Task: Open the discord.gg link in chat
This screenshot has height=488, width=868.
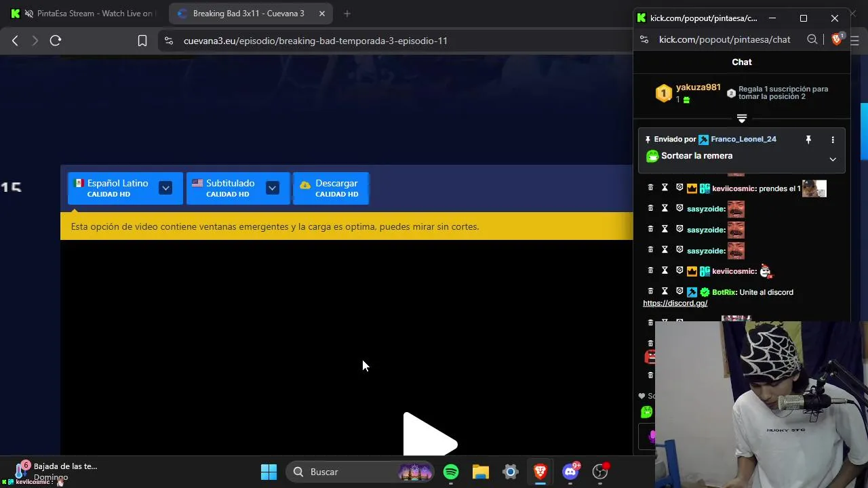Action: click(675, 303)
